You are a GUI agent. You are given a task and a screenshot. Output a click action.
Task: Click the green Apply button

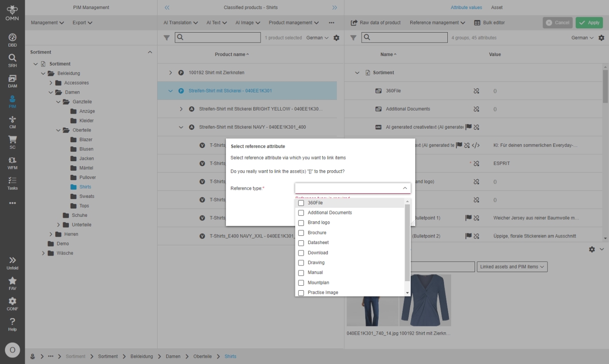tap(589, 23)
